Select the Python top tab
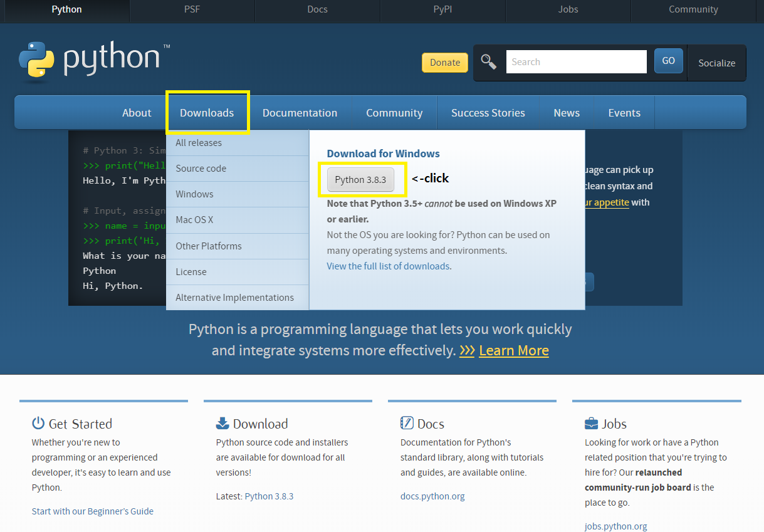The height and width of the screenshot is (532, 764). point(66,9)
